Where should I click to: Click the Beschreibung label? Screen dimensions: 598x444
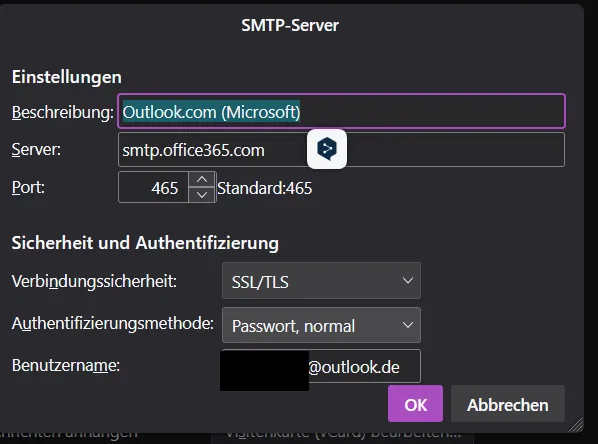(x=63, y=113)
